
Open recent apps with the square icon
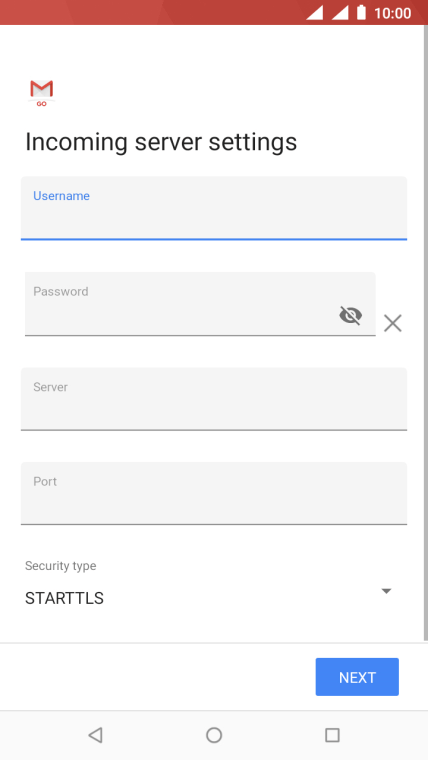pyautogui.click(x=332, y=735)
